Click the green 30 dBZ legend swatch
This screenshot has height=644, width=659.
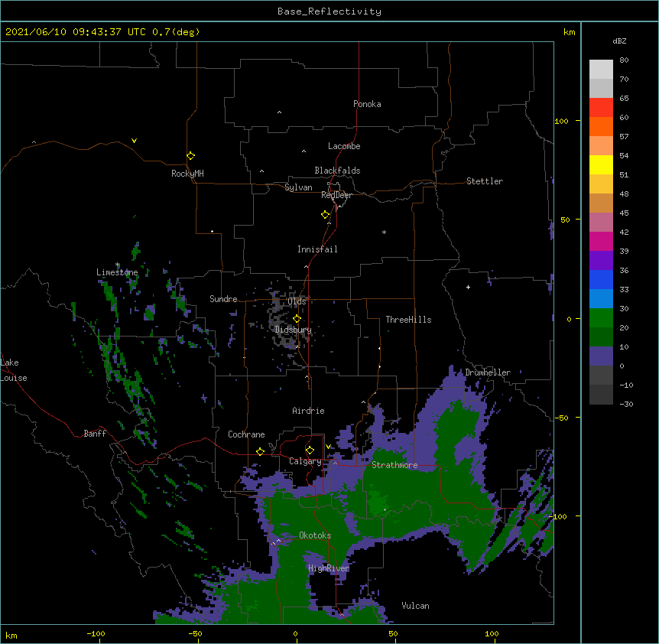pyautogui.click(x=601, y=318)
